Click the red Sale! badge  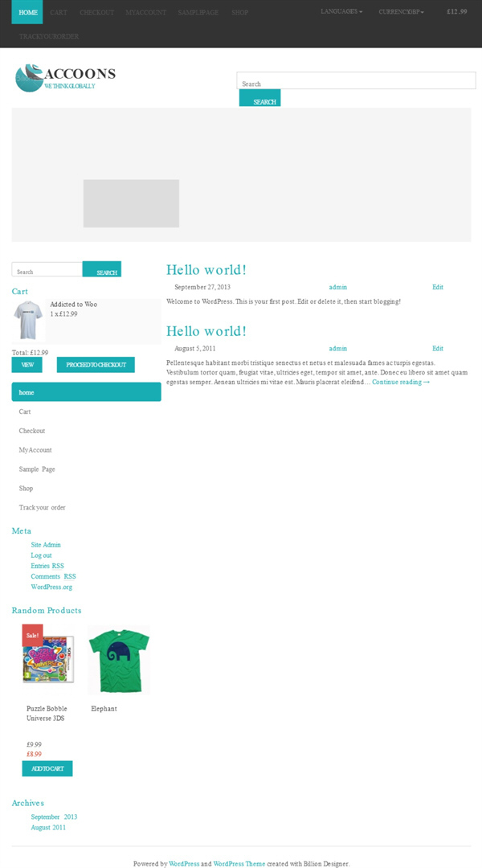[x=32, y=635]
